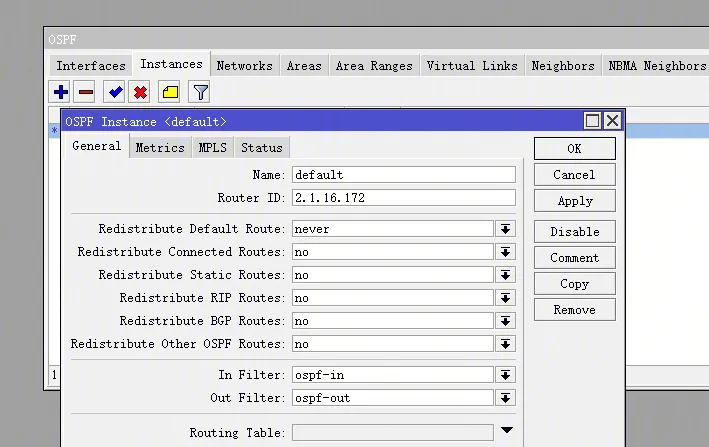Screen dimensions: 709x447
Task: Maximize the OSPF Instance dialog
Action: [593, 121]
